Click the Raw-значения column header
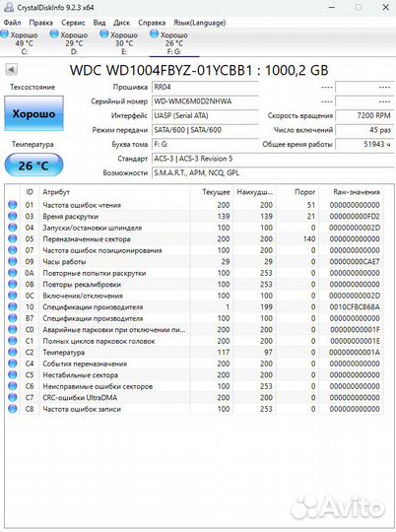Image resolution: width=396 pixels, height=532 pixels. [352, 192]
